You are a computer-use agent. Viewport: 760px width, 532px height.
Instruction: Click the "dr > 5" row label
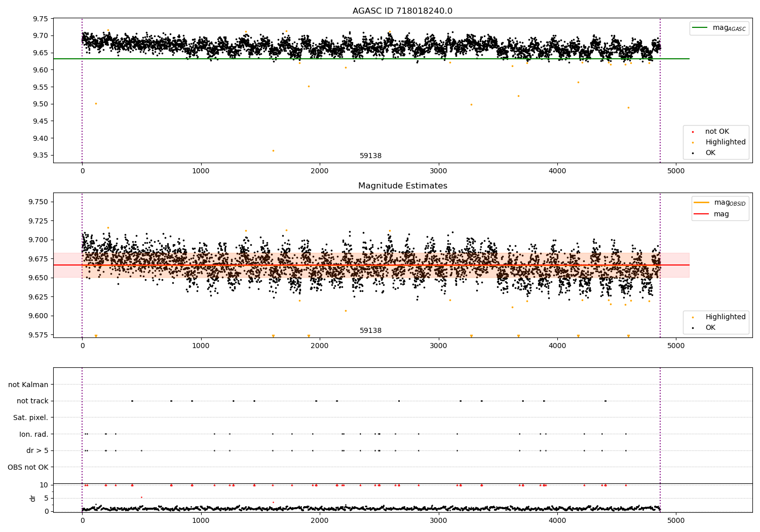(x=37, y=451)
